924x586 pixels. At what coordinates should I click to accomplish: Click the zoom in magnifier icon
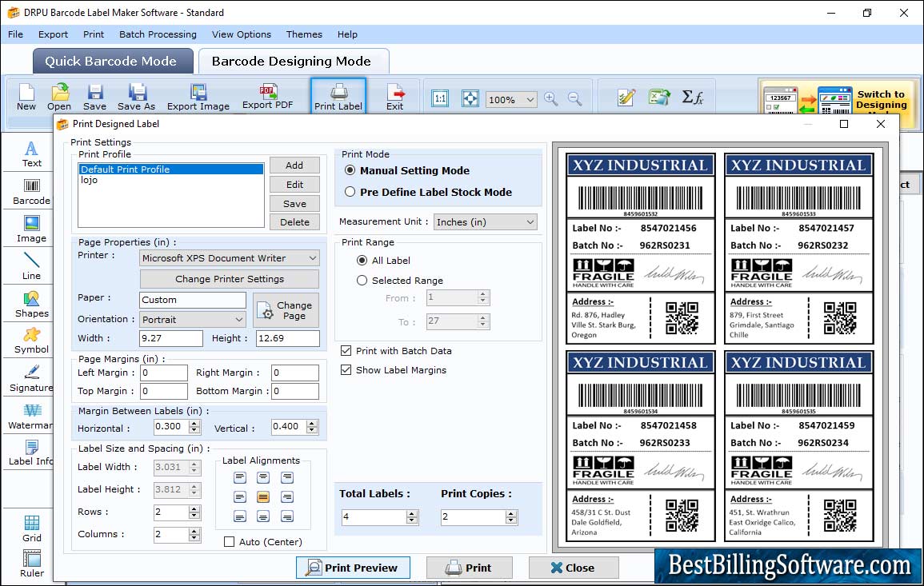tap(551, 98)
